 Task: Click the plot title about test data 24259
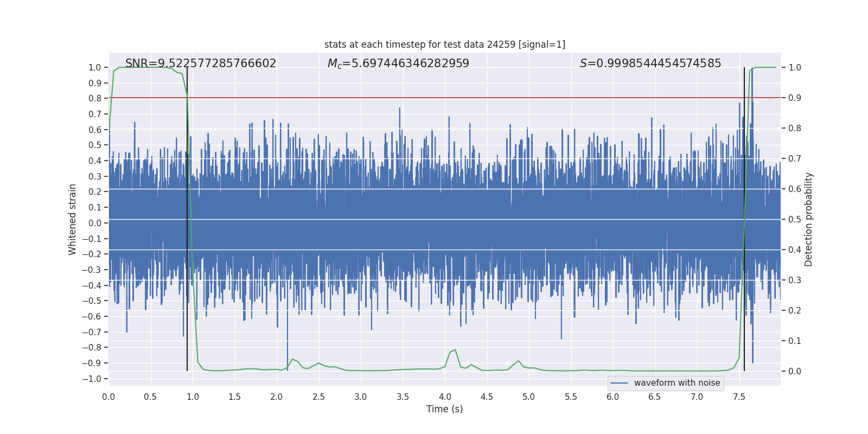tap(444, 44)
